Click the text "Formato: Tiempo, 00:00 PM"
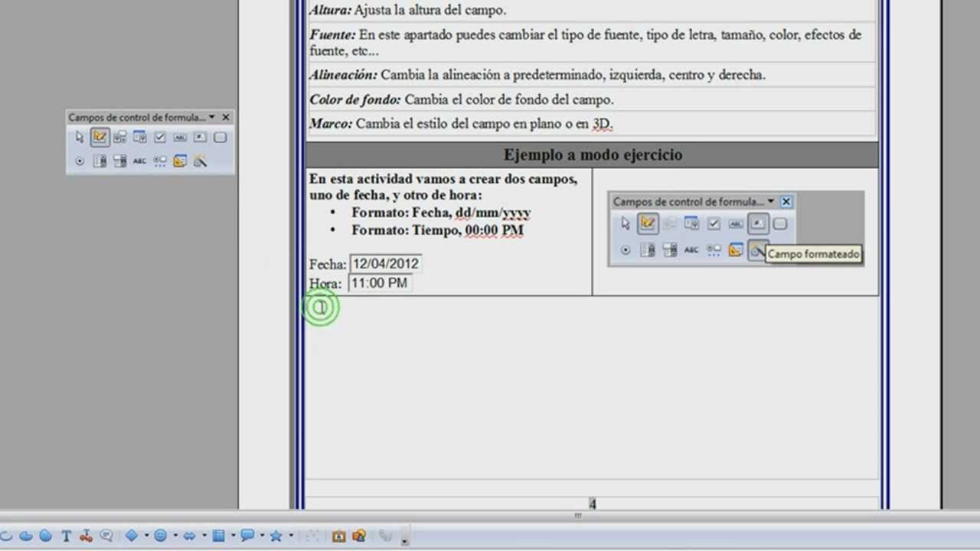 [437, 230]
